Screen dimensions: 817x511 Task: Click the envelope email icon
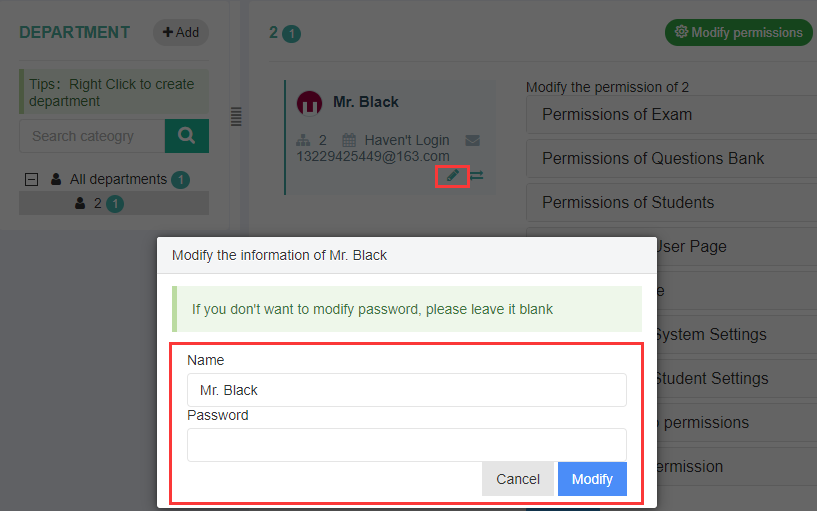(x=473, y=141)
